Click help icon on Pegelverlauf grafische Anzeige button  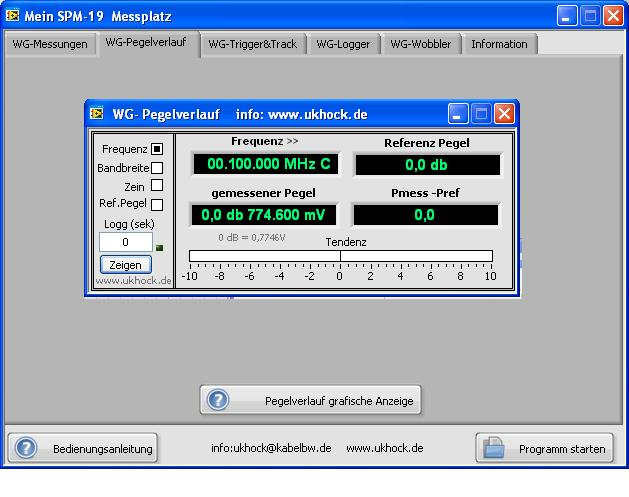[x=218, y=400]
